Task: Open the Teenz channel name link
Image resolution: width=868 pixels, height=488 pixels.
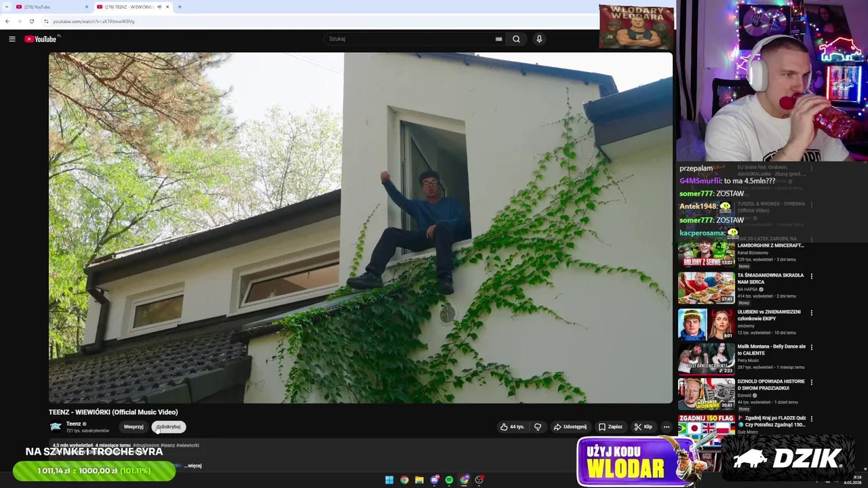Action: point(73,424)
